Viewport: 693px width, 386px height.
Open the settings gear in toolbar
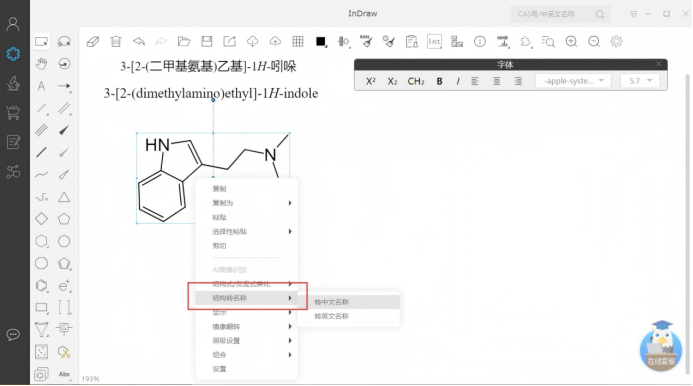[x=617, y=42]
